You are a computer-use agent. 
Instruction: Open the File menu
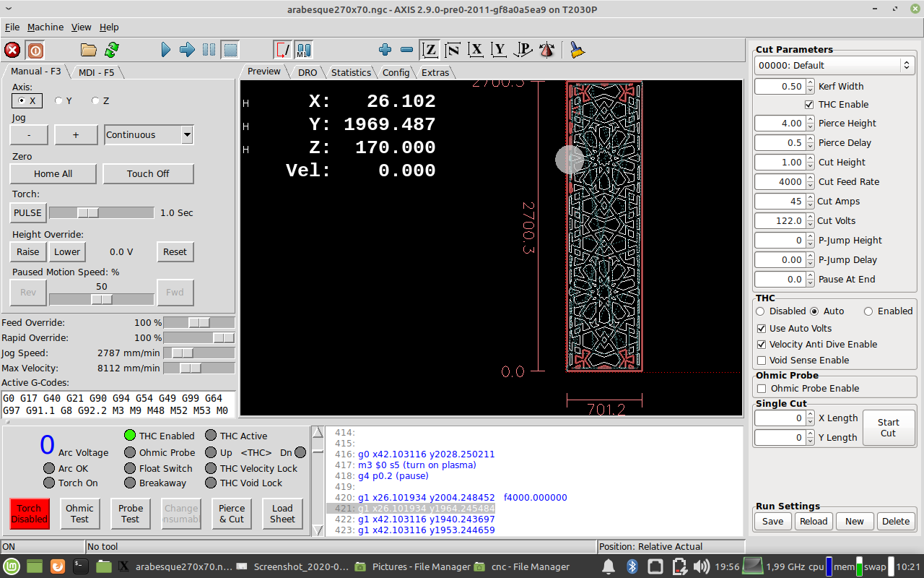[x=12, y=27]
